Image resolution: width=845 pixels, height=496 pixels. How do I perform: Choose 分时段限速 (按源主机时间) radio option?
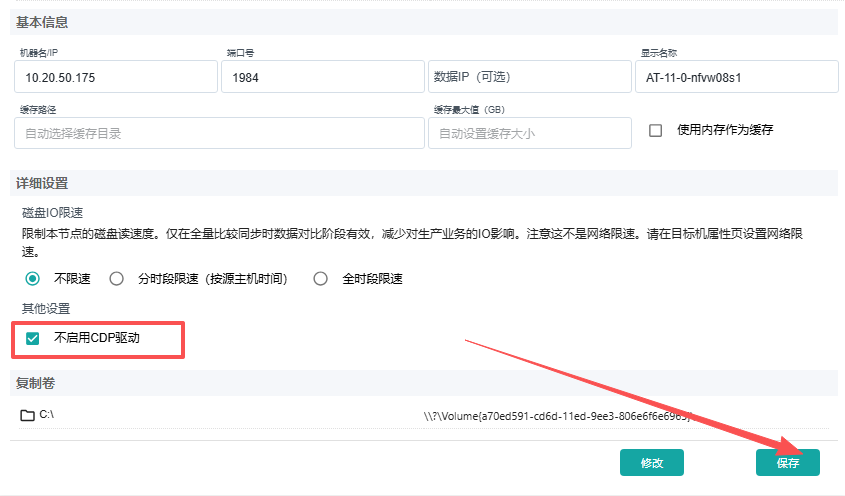[x=117, y=279]
